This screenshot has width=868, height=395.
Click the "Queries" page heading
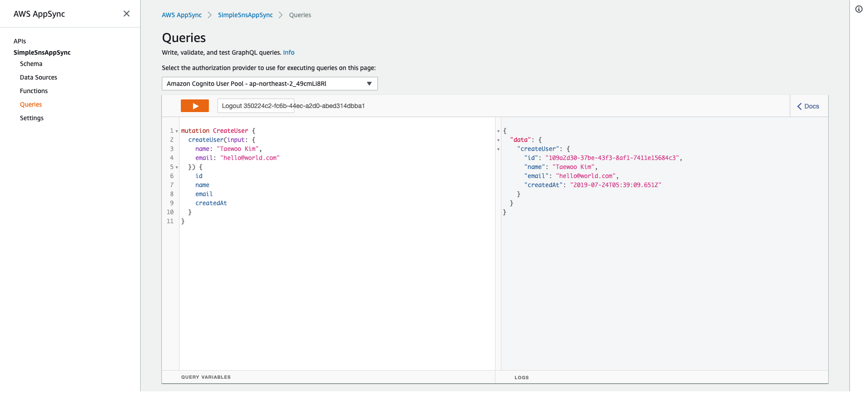tap(184, 38)
